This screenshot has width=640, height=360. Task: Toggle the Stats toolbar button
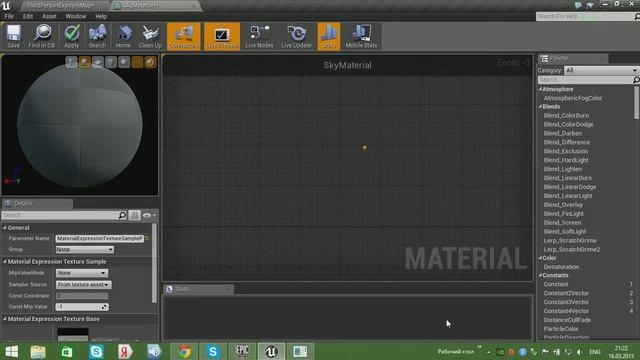pos(329,36)
